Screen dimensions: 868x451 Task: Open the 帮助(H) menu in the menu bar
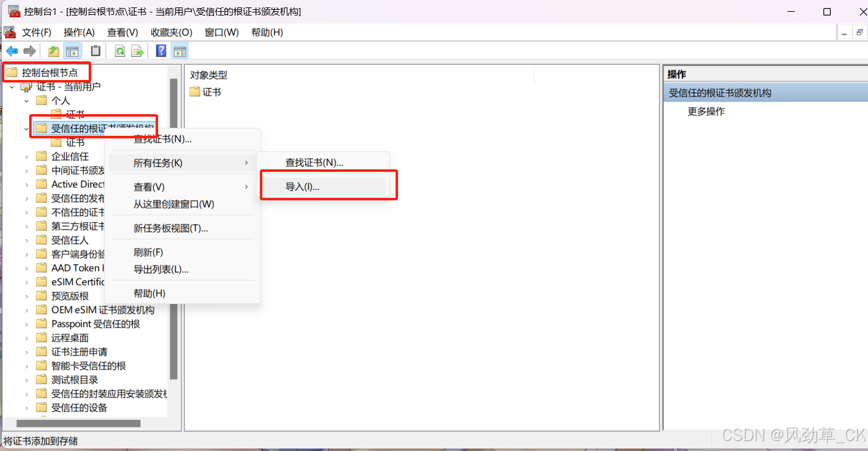click(x=267, y=32)
